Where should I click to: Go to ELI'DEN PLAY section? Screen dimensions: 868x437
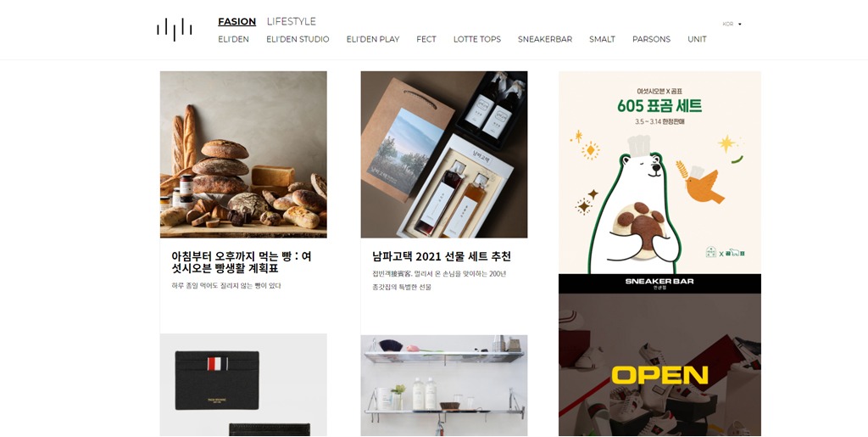[373, 39]
